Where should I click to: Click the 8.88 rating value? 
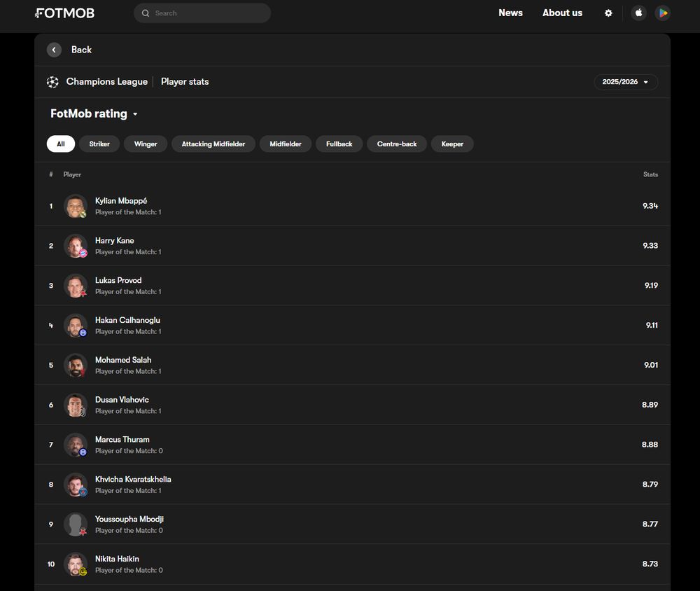pyautogui.click(x=650, y=445)
